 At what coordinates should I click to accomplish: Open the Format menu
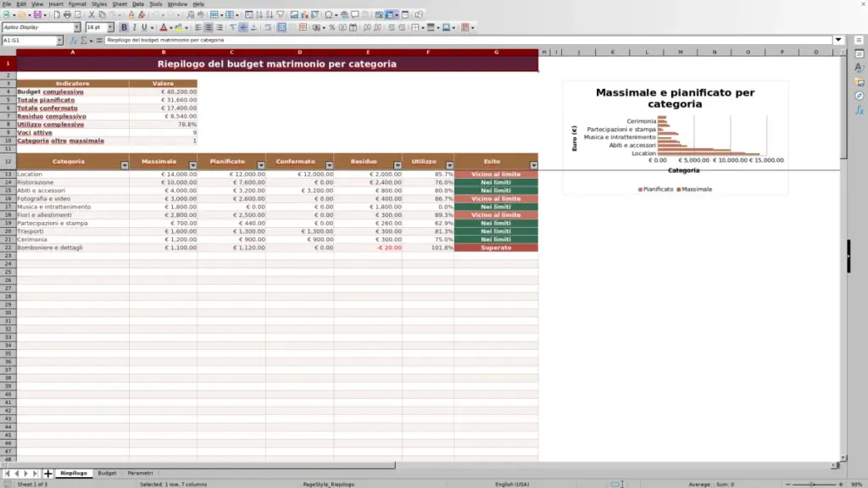[77, 4]
